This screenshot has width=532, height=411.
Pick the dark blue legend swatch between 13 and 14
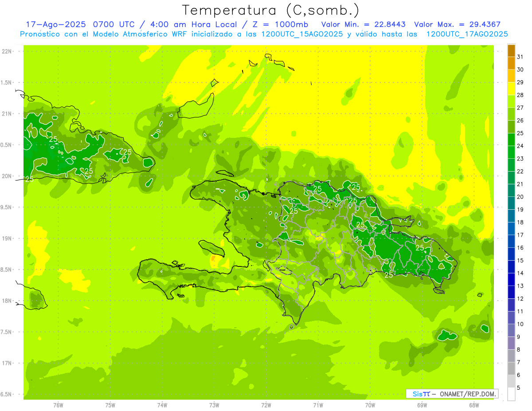pyautogui.click(x=511, y=279)
